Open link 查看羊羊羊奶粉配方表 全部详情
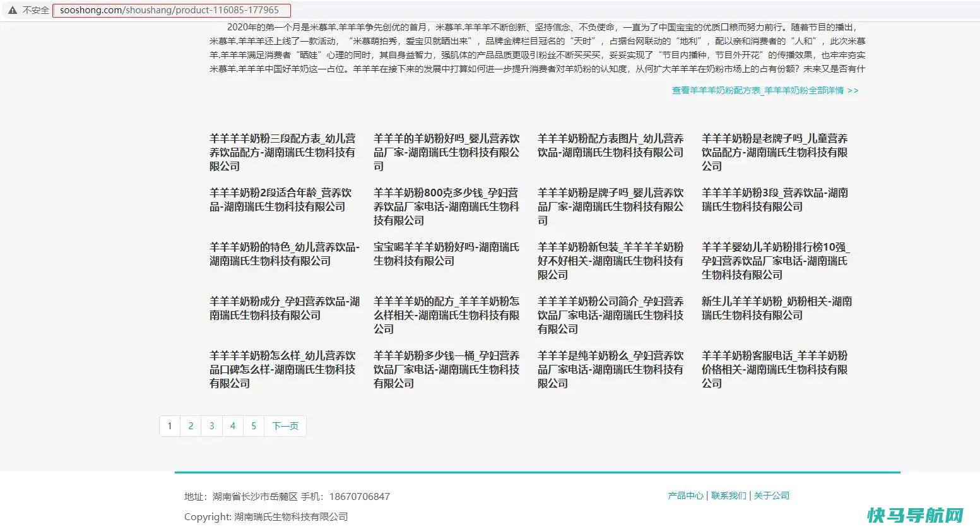980x529 pixels. click(x=765, y=90)
